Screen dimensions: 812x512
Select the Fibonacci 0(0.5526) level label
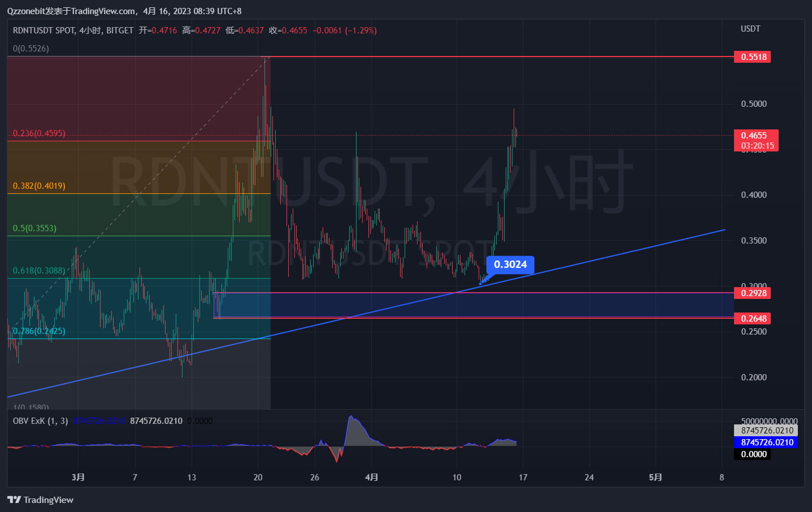(31, 49)
